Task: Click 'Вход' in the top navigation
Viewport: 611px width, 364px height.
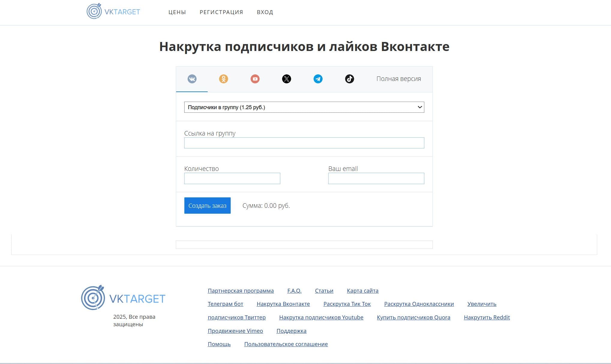Action: point(265,12)
